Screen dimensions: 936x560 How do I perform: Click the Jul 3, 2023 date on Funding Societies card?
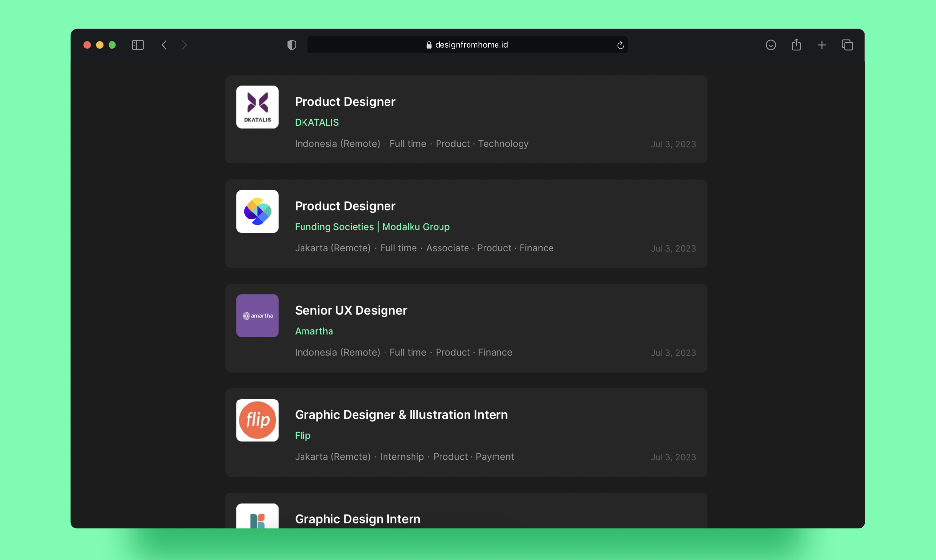[x=673, y=249]
